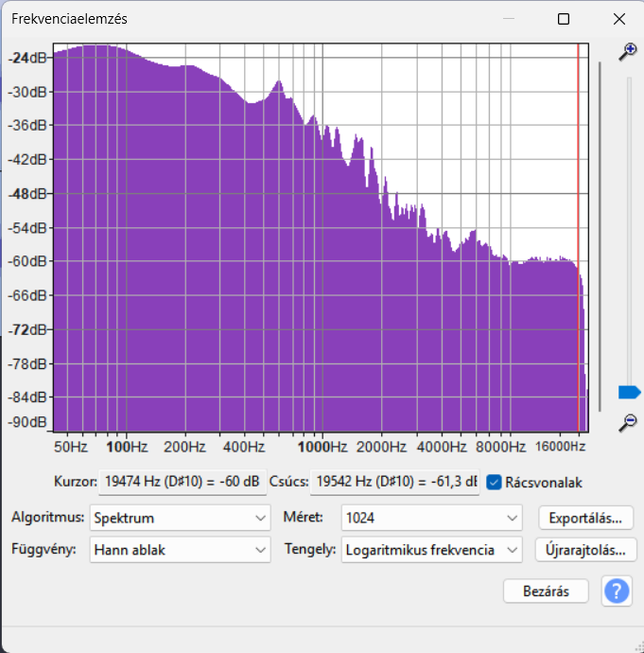Click the -72dB label on vertical axis

tap(27, 330)
